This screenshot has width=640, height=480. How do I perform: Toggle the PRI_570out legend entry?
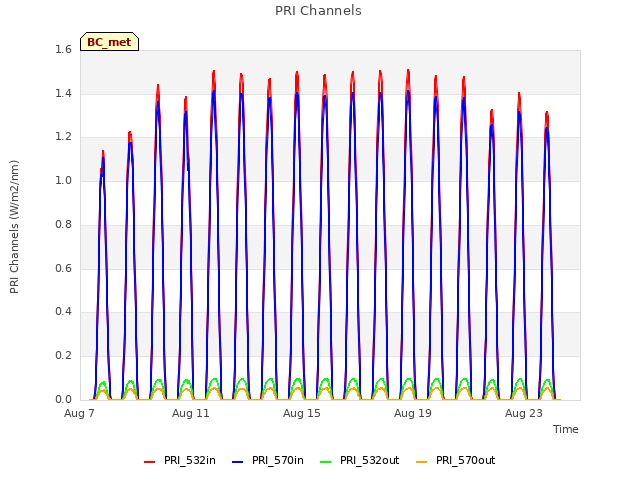click(x=456, y=461)
